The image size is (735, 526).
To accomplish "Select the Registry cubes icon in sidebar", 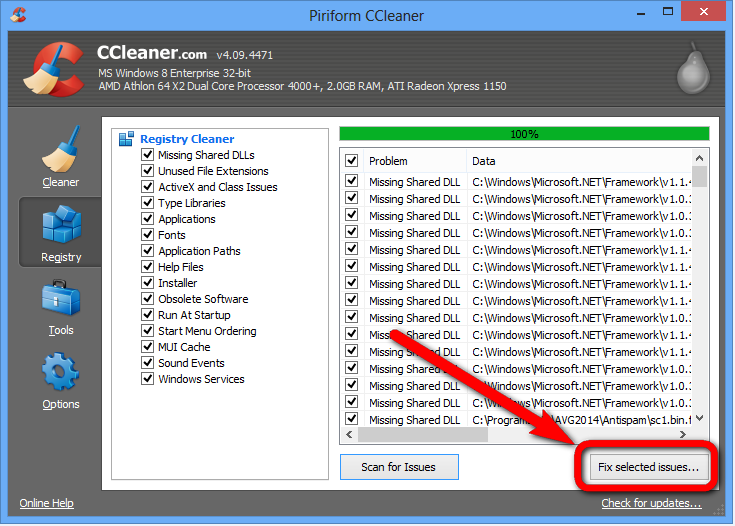I will (61, 224).
